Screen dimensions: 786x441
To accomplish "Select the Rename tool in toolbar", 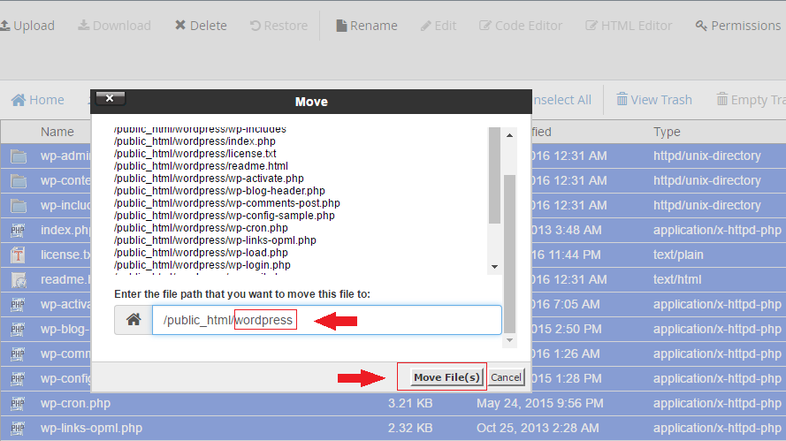I will click(x=366, y=25).
